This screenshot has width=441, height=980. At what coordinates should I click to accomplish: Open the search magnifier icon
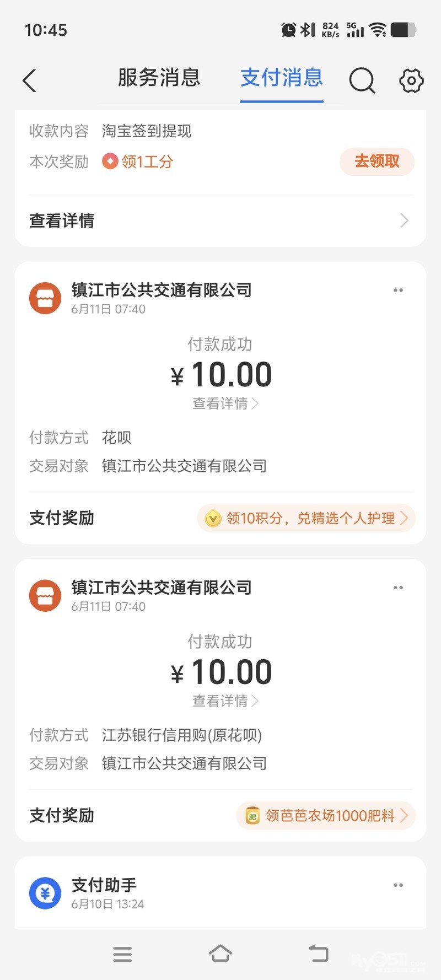(x=362, y=80)
